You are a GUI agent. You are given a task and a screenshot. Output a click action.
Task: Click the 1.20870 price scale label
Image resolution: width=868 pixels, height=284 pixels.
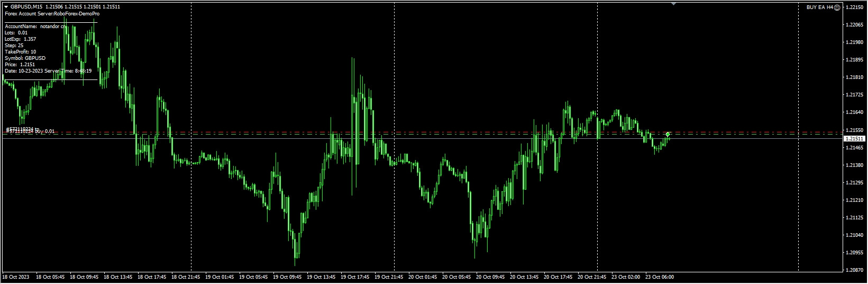pyautogui.click(x=854, y=270)
